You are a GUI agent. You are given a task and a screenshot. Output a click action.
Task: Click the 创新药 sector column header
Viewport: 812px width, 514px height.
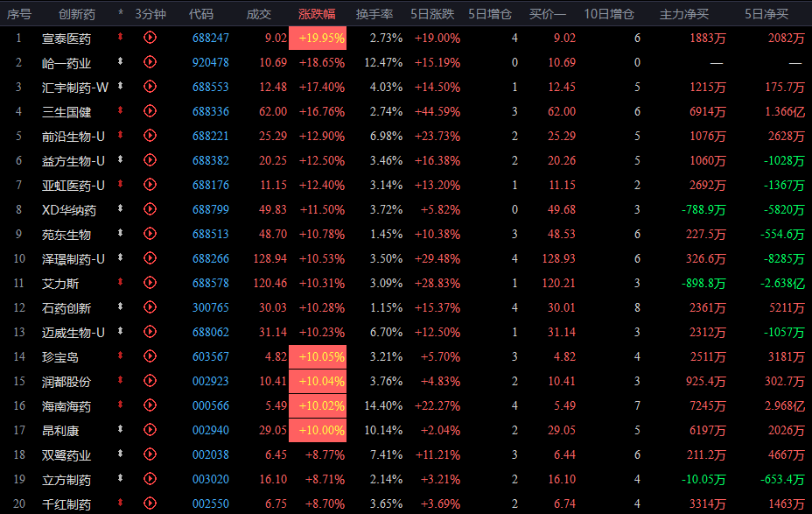tap(77, 14)
